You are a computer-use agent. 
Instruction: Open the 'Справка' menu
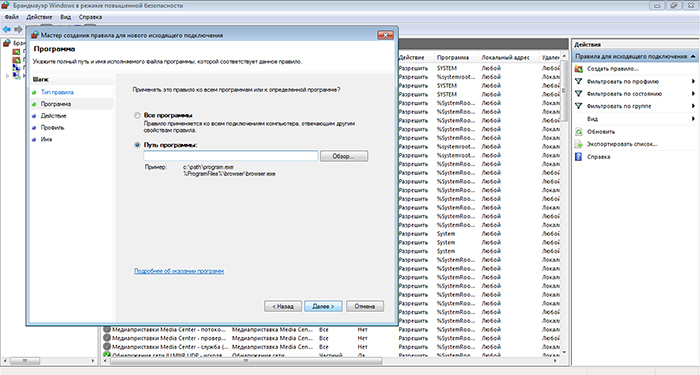[90, 17]
